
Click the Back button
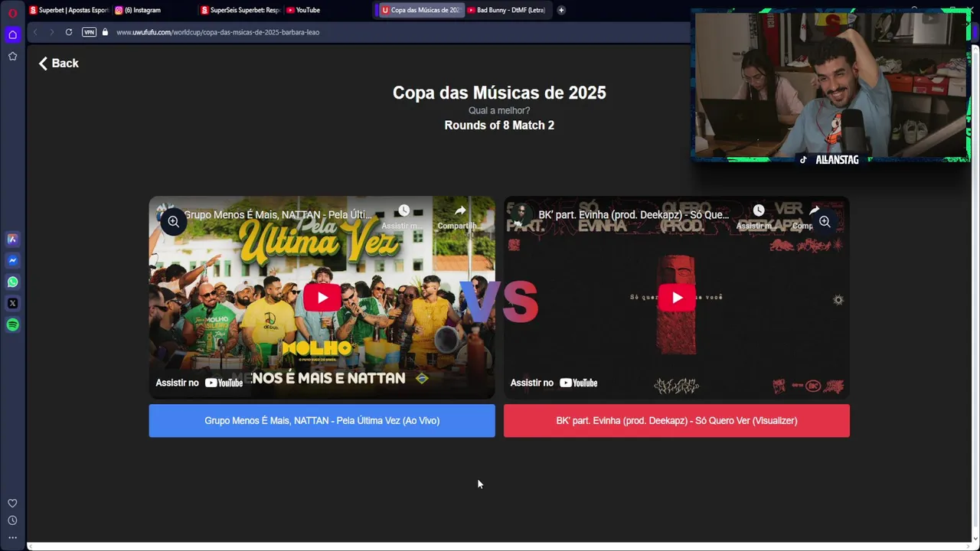(59, 64)
